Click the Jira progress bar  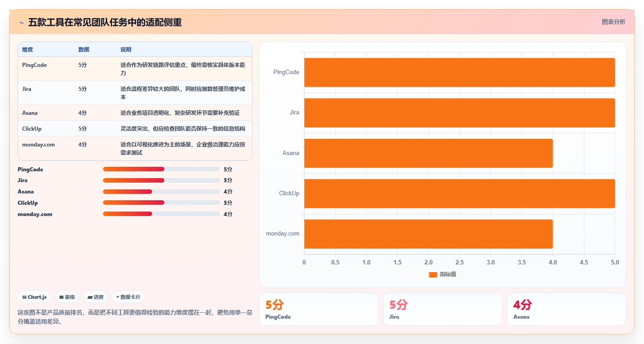coord(161,180)
